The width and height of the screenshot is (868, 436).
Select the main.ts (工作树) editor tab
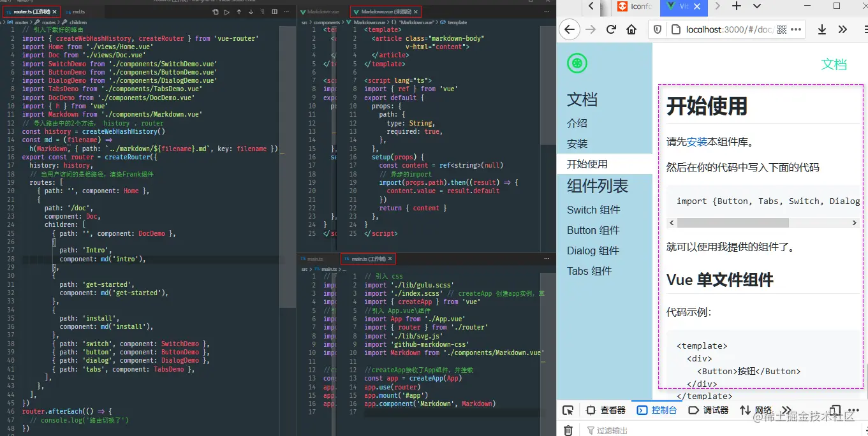tap(368, 259)
